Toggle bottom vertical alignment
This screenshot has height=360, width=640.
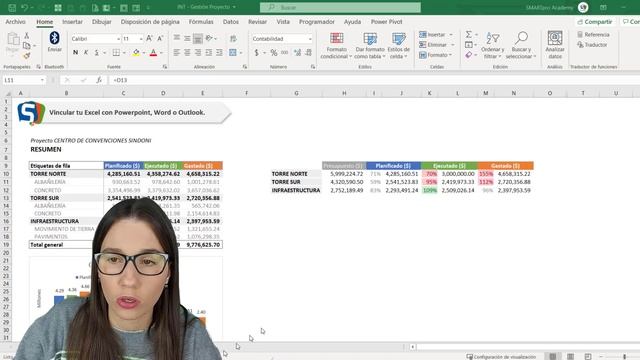pyautogui.click(x=198, y=38)
